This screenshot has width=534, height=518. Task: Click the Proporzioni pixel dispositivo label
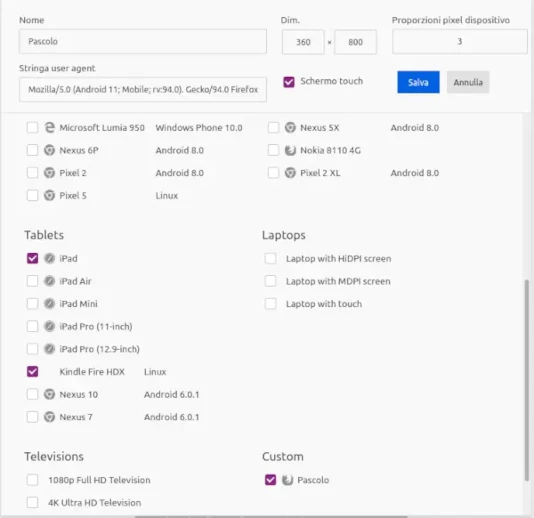point(451,20)
